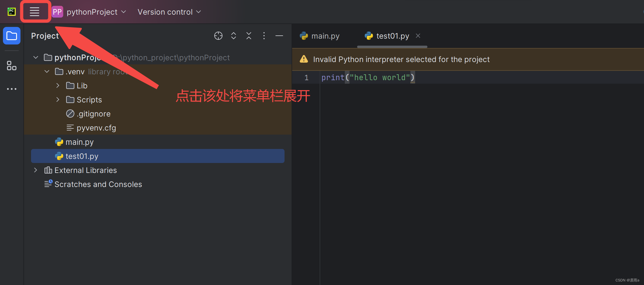Click Select Opened File crosshair icon

tap(218, 36)
